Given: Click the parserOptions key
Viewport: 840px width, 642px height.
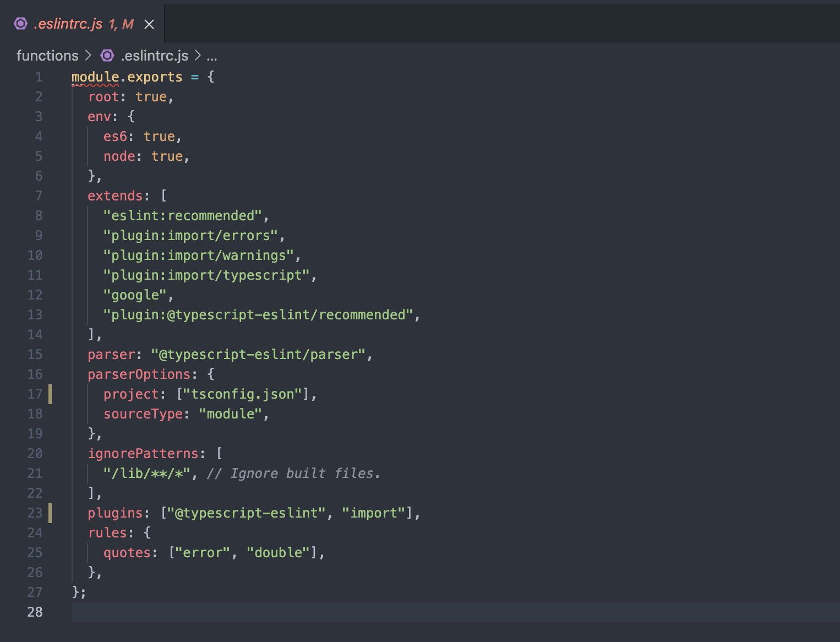Looking at the screenshot, I should [139, 374].
